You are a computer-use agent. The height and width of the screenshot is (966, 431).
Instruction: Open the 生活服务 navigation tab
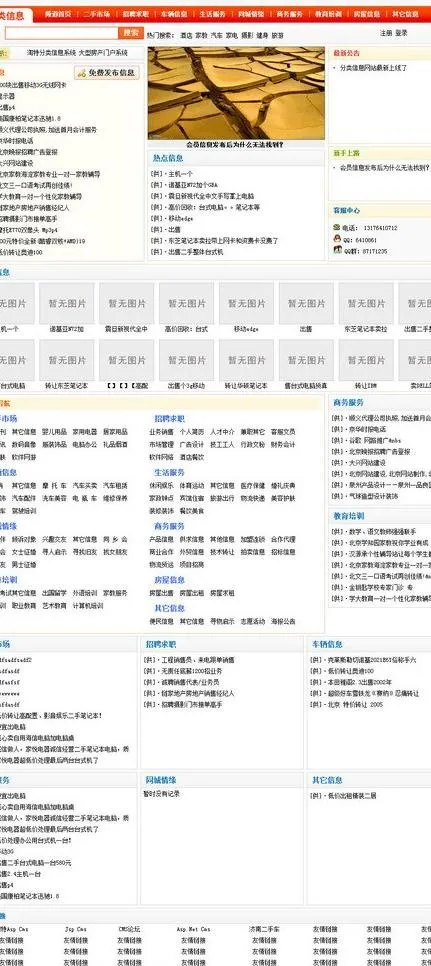[212, 14]
